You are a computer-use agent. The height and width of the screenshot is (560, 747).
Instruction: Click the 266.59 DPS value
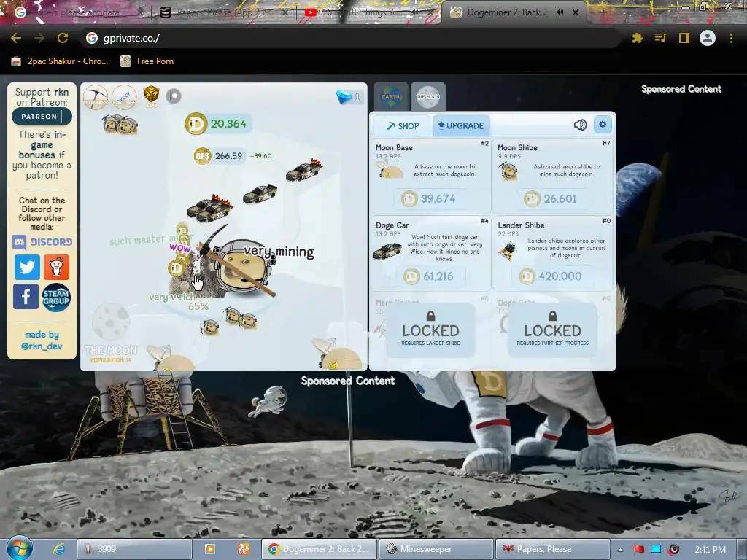[x=228, y=156]
